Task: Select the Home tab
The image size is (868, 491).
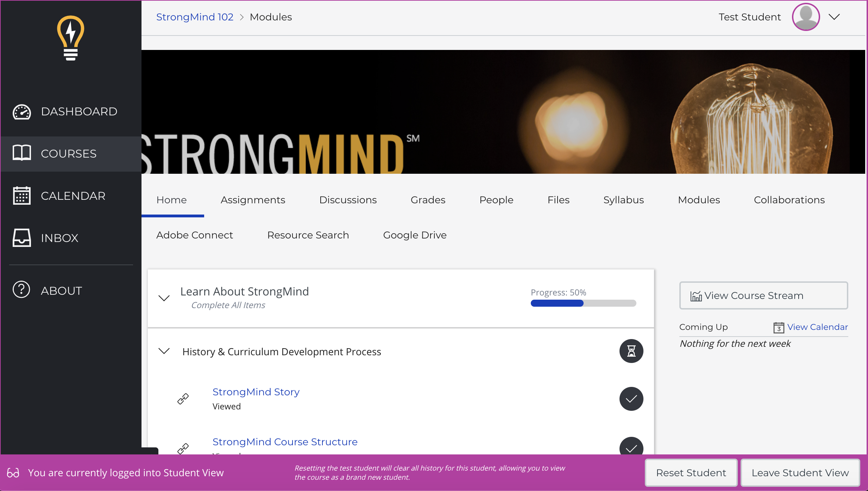Action: (172, 200)
